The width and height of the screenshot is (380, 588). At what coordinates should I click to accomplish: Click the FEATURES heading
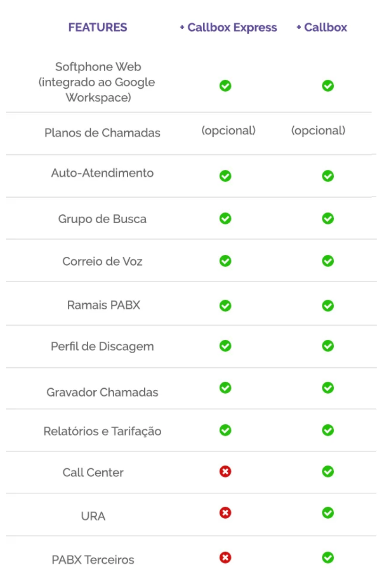[x=98, y=27]
